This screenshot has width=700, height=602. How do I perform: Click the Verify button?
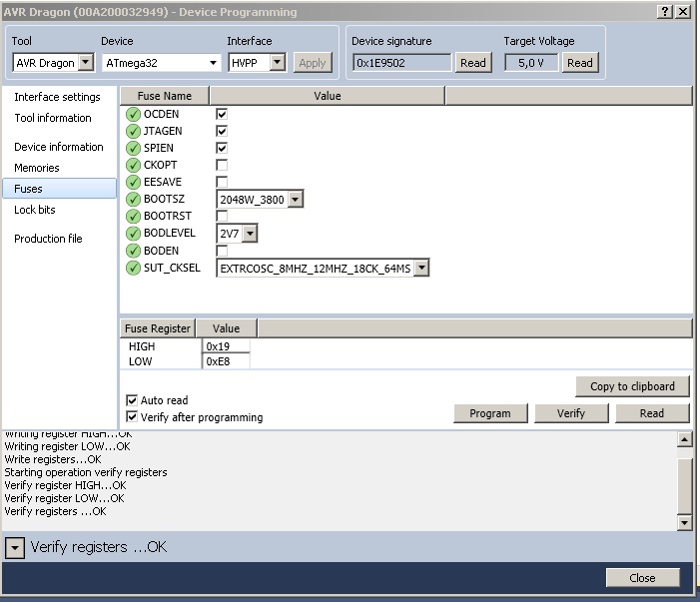(x=571, y=413)
